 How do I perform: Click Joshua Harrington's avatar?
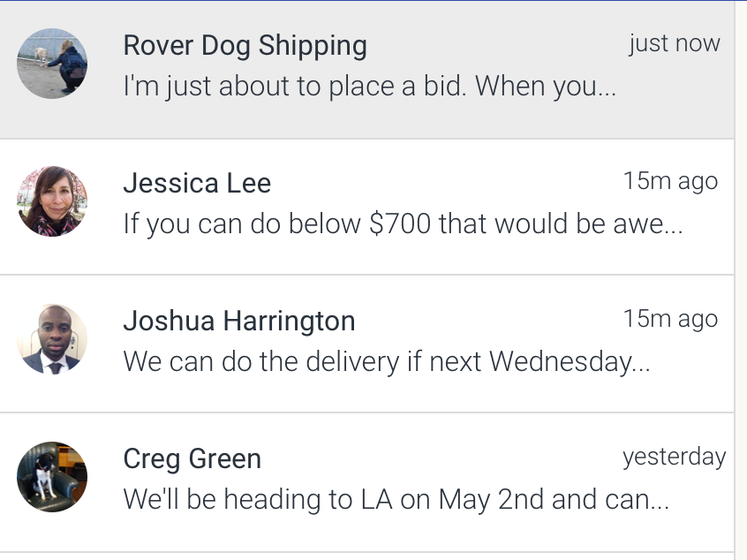coord(52,339)
